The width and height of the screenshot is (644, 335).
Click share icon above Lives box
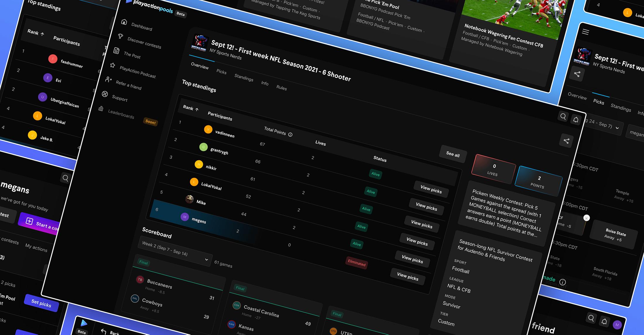566,141
